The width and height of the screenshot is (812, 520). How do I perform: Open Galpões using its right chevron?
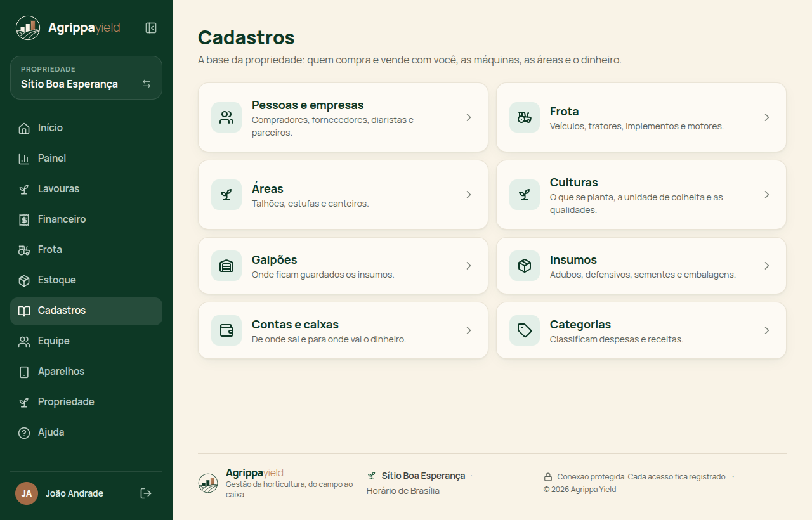[469, 266]
